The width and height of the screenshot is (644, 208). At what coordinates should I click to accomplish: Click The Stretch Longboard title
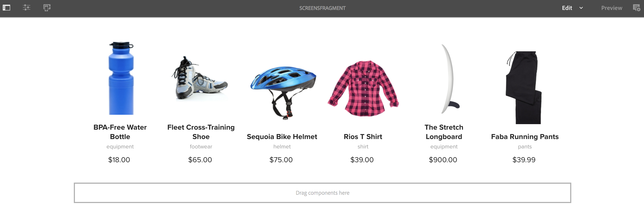pyautogui.click(x=444, y=132)
